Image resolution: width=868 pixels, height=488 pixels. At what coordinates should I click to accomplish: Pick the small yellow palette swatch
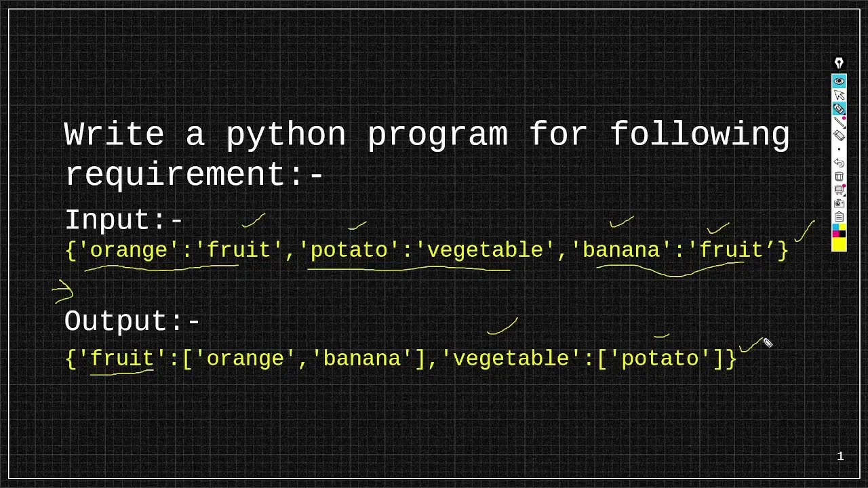click(842, 227)
